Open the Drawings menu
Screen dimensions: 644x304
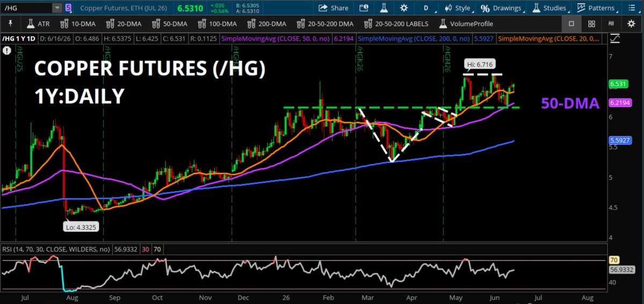pyautogui.click(x=504, y=8)
